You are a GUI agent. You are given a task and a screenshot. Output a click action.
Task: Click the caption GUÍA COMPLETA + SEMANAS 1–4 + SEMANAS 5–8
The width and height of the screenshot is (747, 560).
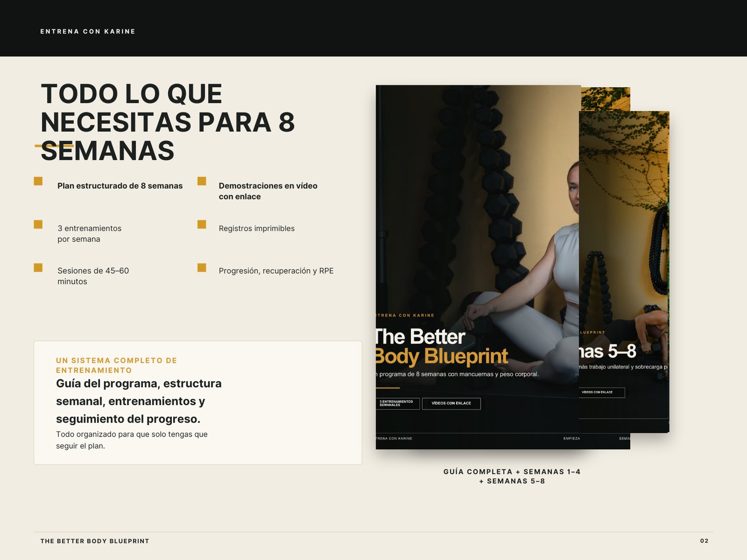tap(512, 476)
